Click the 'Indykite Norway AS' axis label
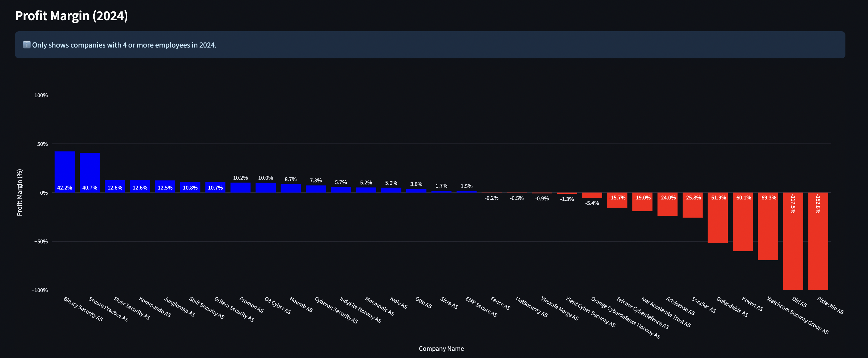The image size is (868, 358). coord(361,310)
